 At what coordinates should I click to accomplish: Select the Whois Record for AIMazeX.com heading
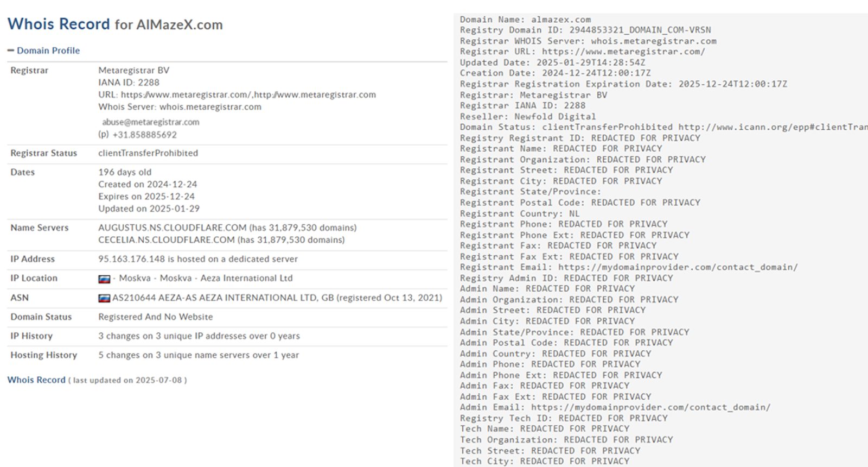click(x=115, y=24)
